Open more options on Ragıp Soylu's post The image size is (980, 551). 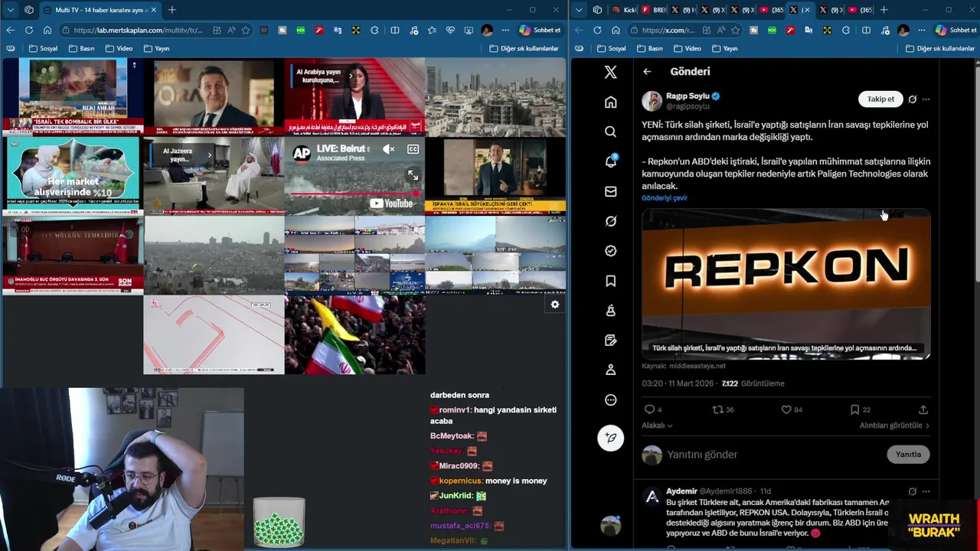(x=926, y=99)
